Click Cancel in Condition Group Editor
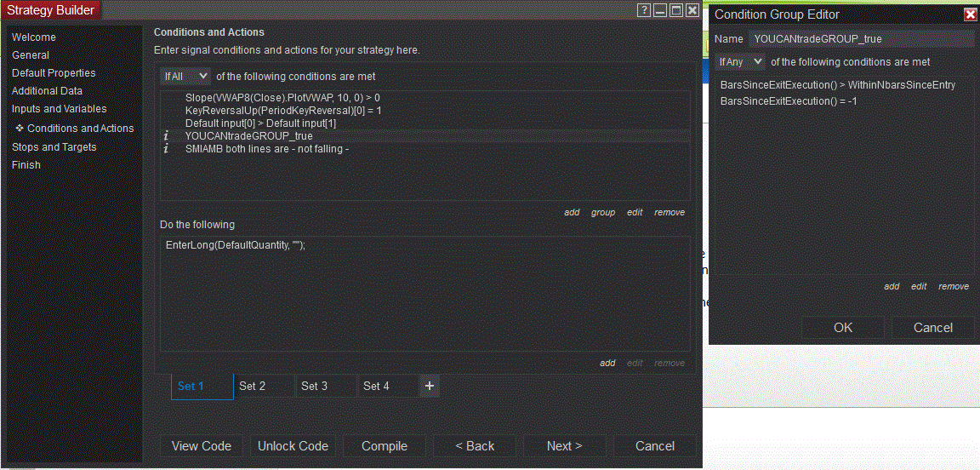This screenshot has width=980, height=470. [933, 328]
